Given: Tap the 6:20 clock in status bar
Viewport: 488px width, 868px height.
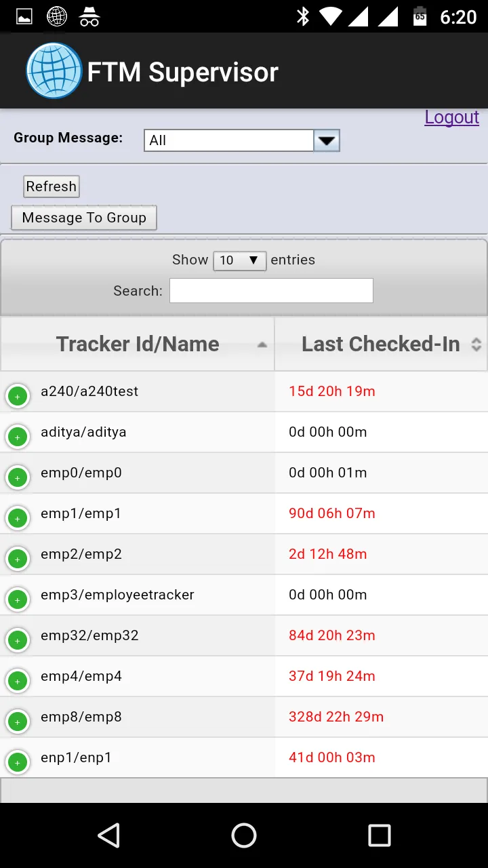Looking at the screenshot, I should [x=459, y=17].
